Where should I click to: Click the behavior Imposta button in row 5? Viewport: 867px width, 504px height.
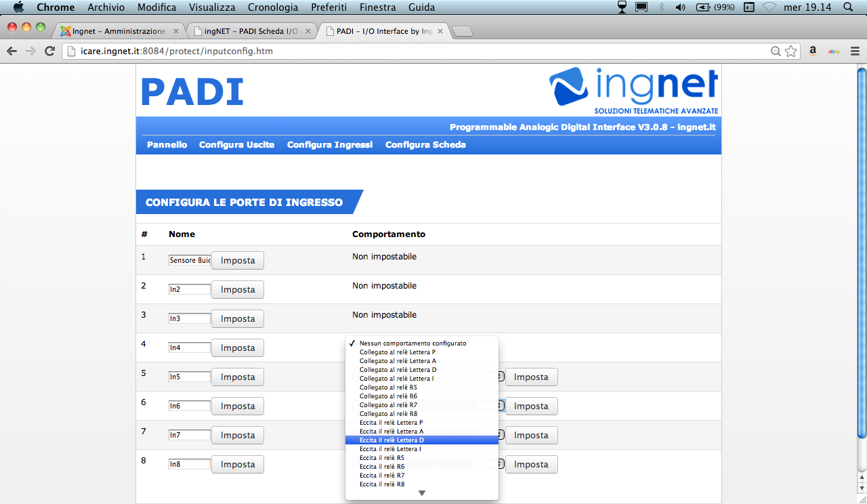click(x=531, y=377)
